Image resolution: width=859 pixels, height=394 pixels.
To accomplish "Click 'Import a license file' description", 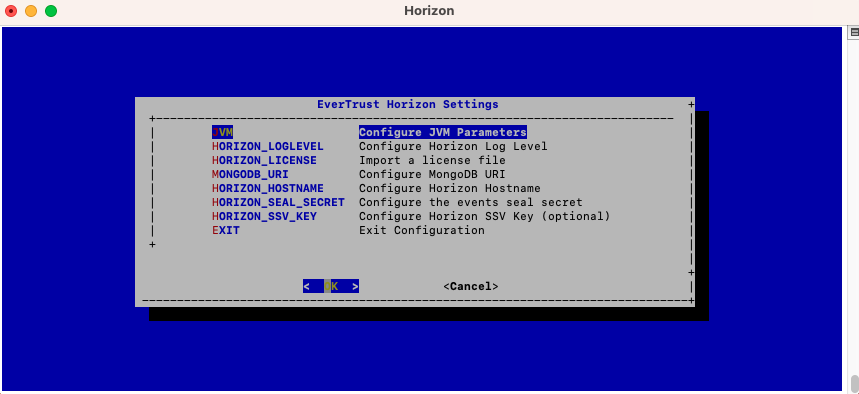I will tap(432, 161).
